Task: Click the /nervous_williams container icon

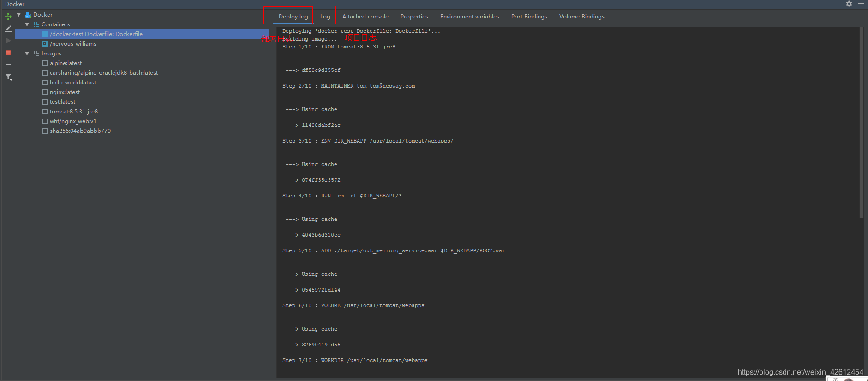Action: (45, 44)
